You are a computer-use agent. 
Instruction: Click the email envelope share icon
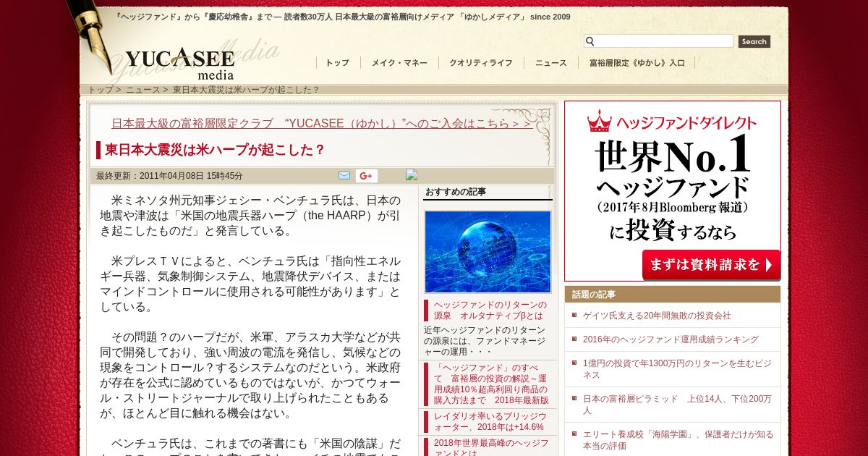[x=344, y=175]
